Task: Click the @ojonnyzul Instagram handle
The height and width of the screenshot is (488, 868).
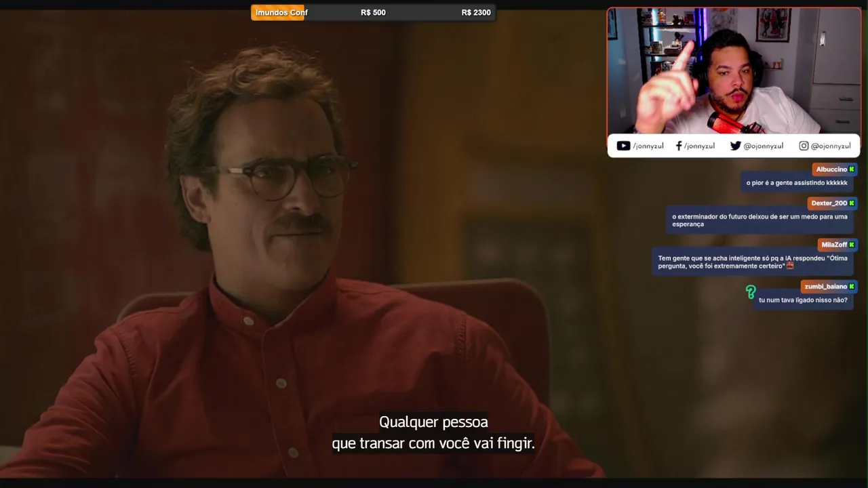Action: [831, 146]
